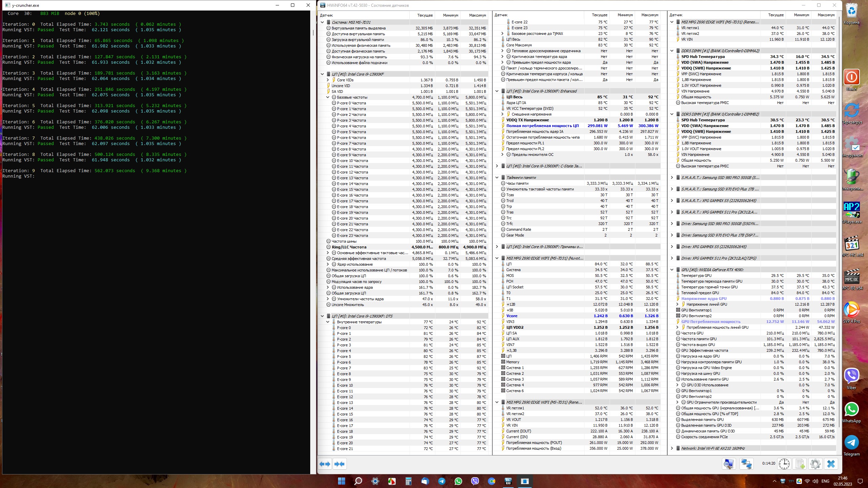Expand S.M.A.R.T. Samsung SSD 980 PRO section
The width and height of the screenshot is (868, 488).
click(672, 178)
